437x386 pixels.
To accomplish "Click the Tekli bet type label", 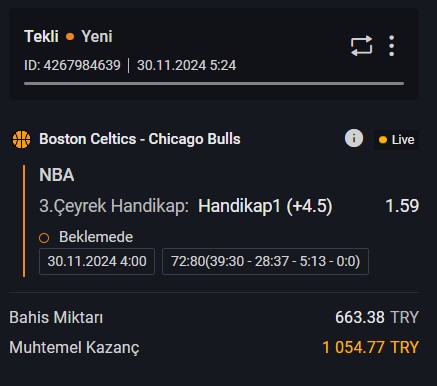I will tap(41, 36).
